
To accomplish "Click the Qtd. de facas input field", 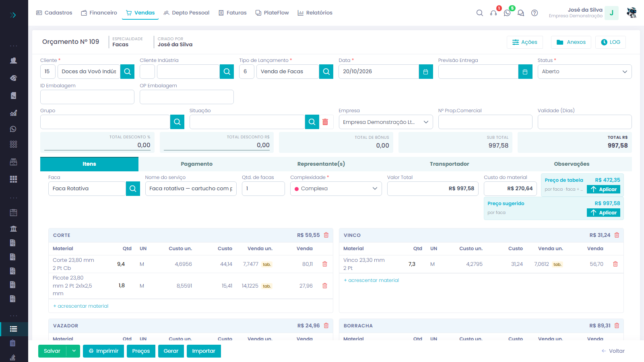I will tap(263, 189).
